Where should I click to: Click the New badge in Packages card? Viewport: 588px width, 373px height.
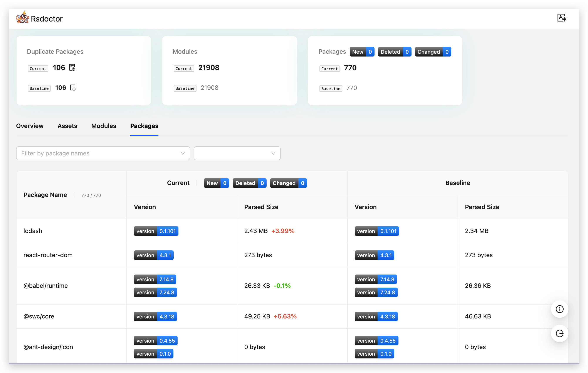click(x=362, y=52)
